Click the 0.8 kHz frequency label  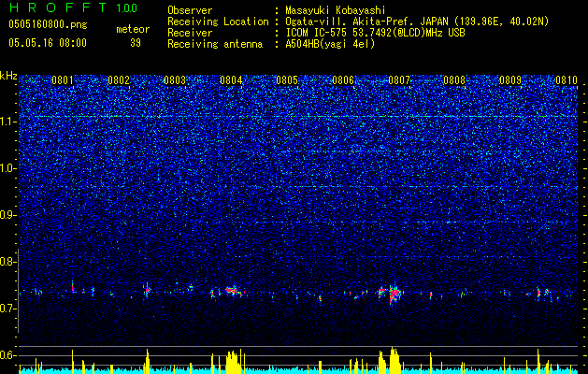(8, 262)
